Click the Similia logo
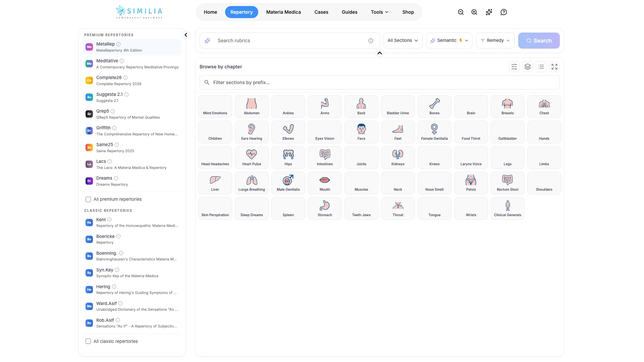 coord(139,12)
